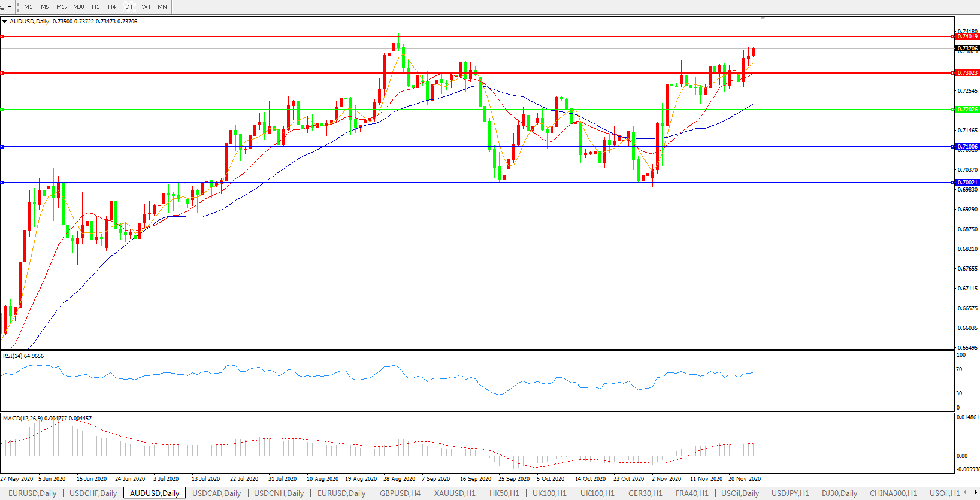This screenshot has height=500, width=980.
Task: Click the red 0.73023 price label
Action: (967, 73)
